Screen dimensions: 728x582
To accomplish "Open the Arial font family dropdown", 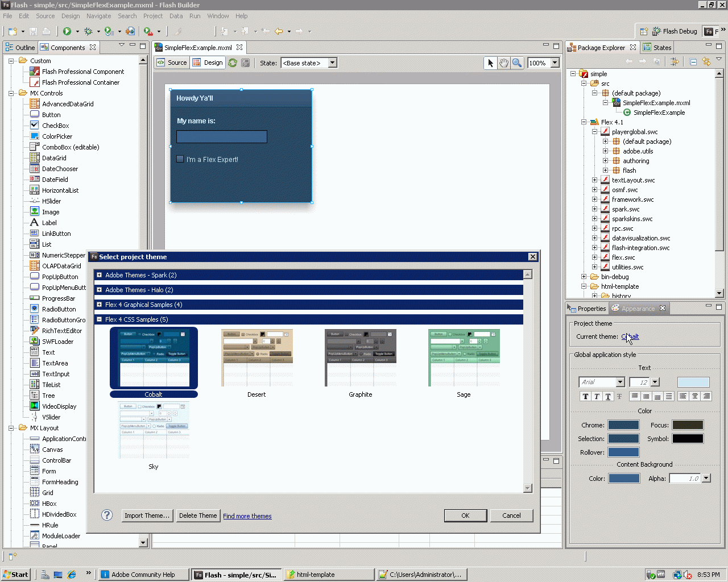I will [x=620, y=383].
